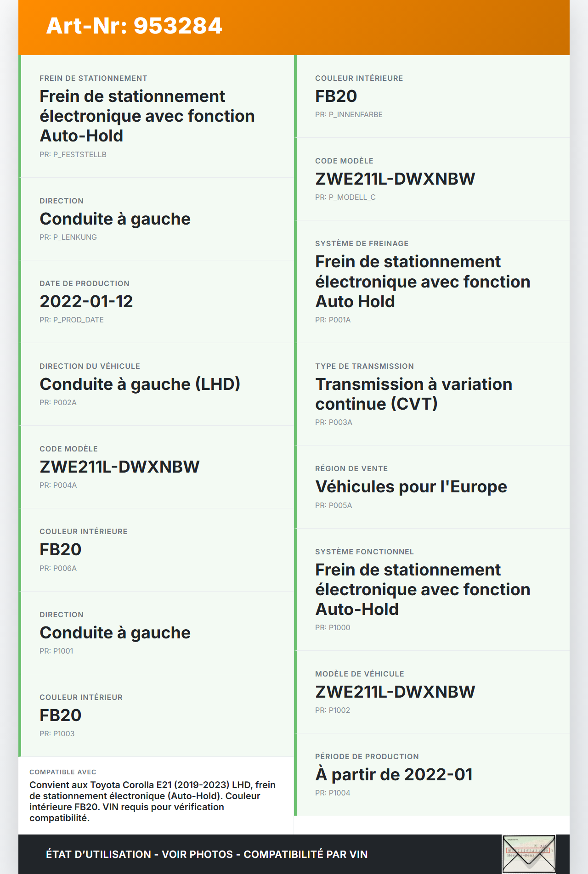Click the PR: P_FESTSTELLB code
The width and height of the screenshot is (588, 874).
pyautogui.click(x=73, y=155)
